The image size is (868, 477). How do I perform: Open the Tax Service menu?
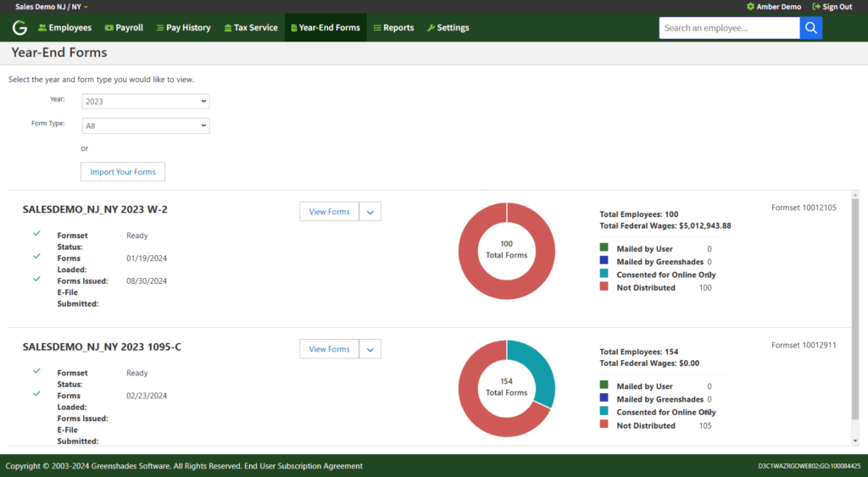click(x=250, y=28)
